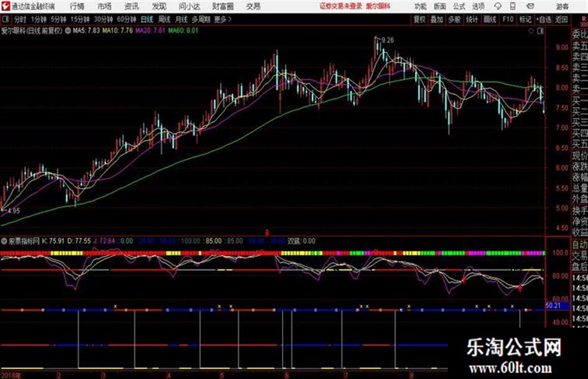Click the round icon before 股票指标网 indicator
The height and width of the screenshot is (379, 588).
click(x=4, y=241)
